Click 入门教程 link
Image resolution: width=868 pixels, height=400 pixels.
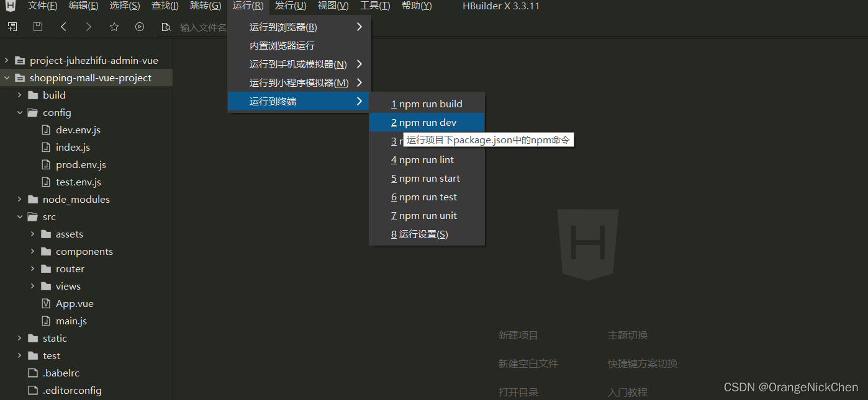(x=627, y=392)
